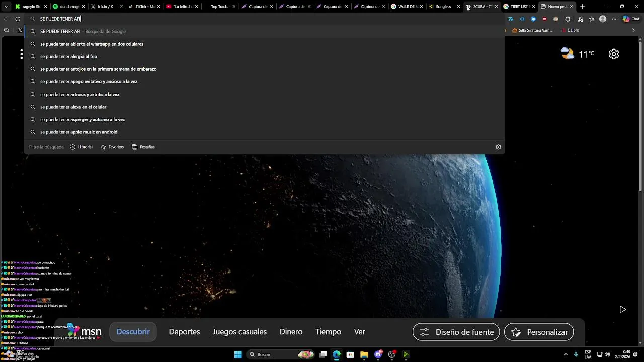Open Microsoft Store on taskbar
The height and width of the screenshot is (362, 644).
click(350, 354)
